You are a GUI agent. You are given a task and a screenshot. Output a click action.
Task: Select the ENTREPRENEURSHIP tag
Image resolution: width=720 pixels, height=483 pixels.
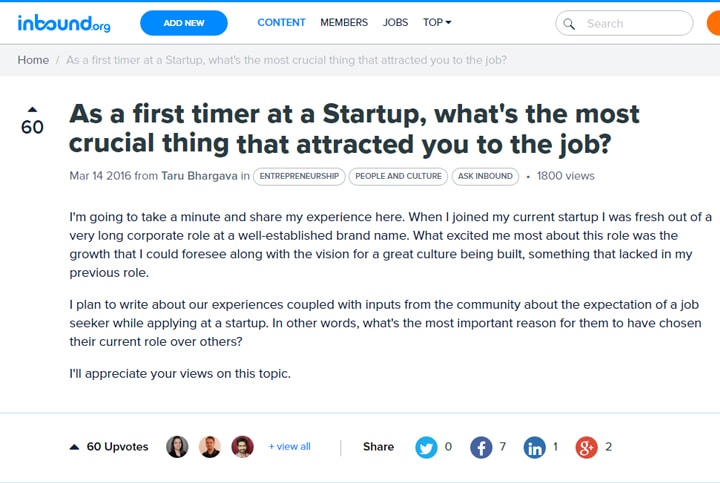coord(299,176)
